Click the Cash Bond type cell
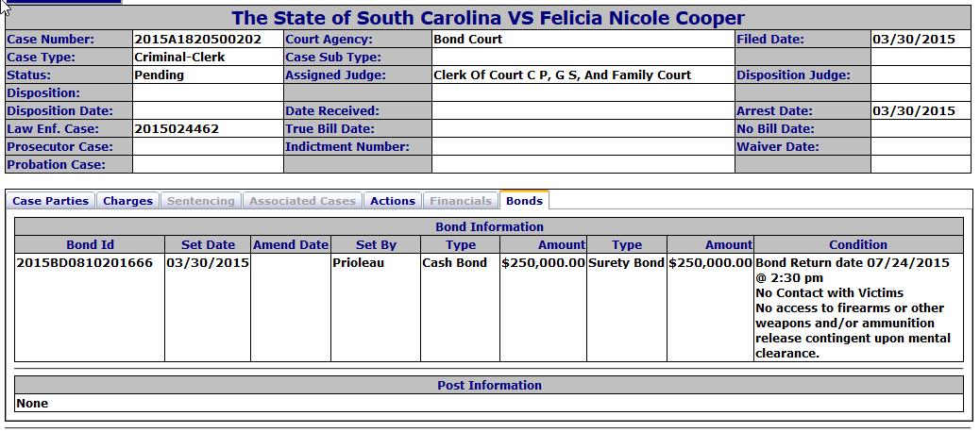This screenshot has height=432, width=980. click(x=455, y=263)
